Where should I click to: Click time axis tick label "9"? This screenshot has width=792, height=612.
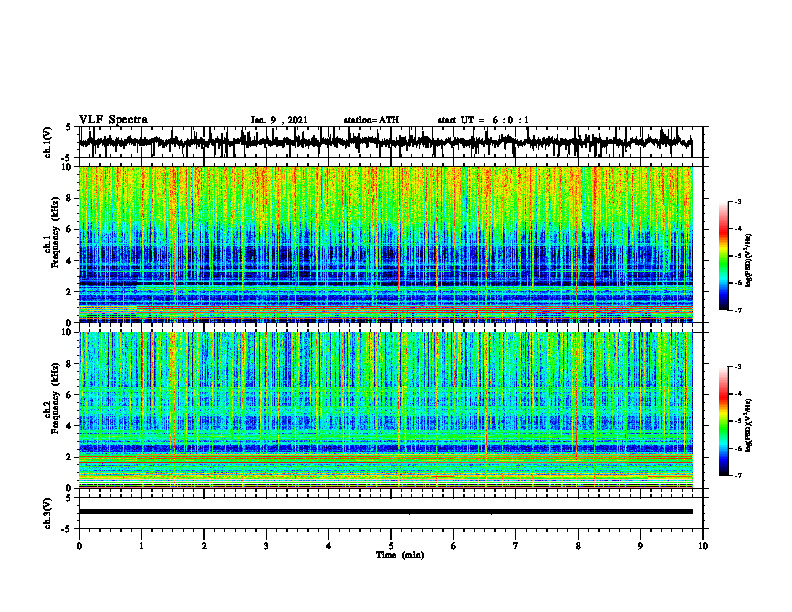(x=640, y=546)
